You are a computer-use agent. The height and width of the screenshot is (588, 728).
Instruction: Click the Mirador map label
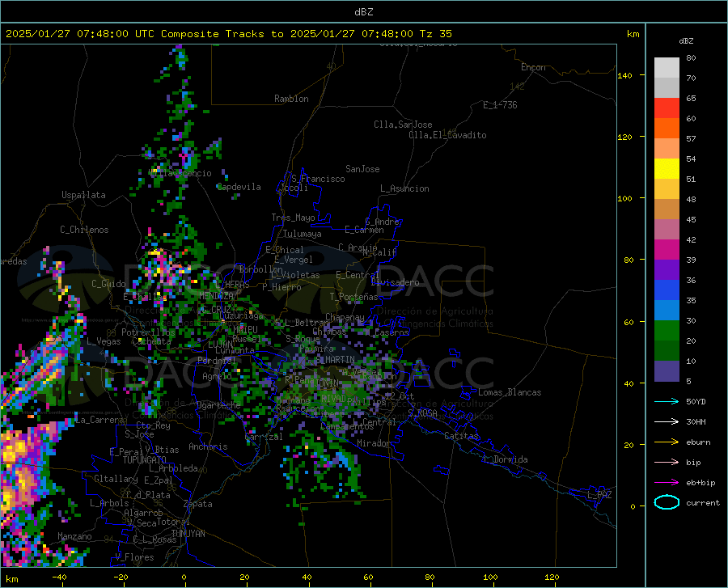click(x=373, y=443)
